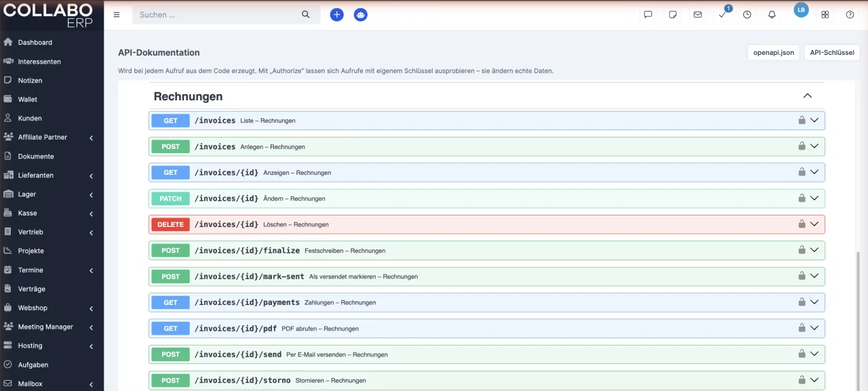Click the /invoices/{id}/storno path text
This screenshot has height=391, width=868.
[x=242, y=379]
